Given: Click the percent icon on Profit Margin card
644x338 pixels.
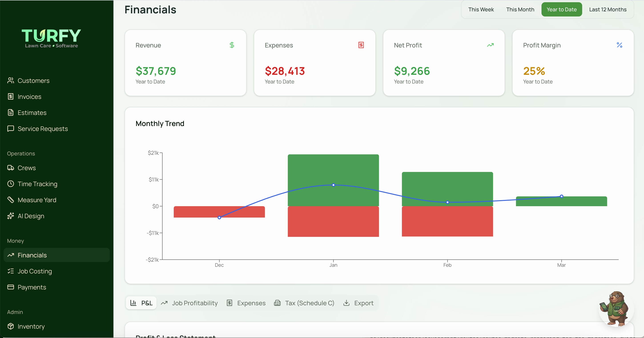Looking at the screenshot, I should 619,45.
